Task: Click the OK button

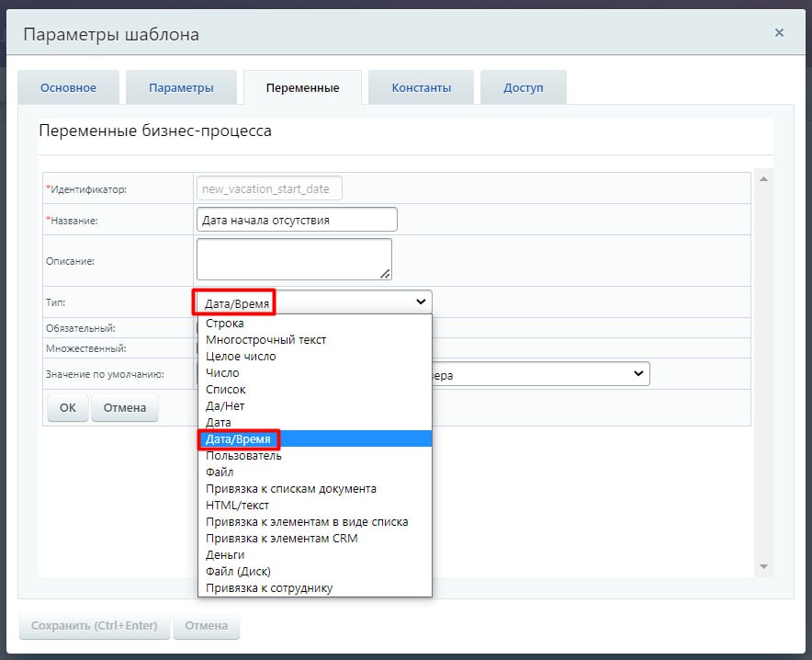Action: coord(68,407)
